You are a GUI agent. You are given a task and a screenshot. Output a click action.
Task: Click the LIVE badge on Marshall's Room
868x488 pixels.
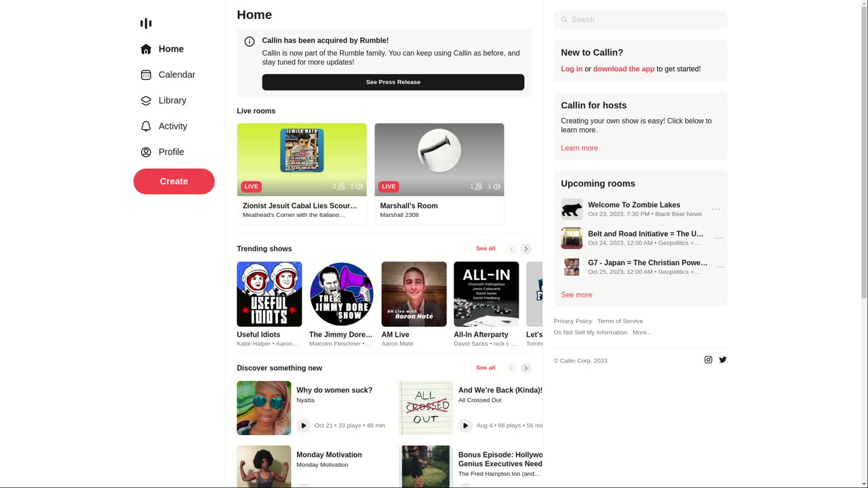[389, 186]
